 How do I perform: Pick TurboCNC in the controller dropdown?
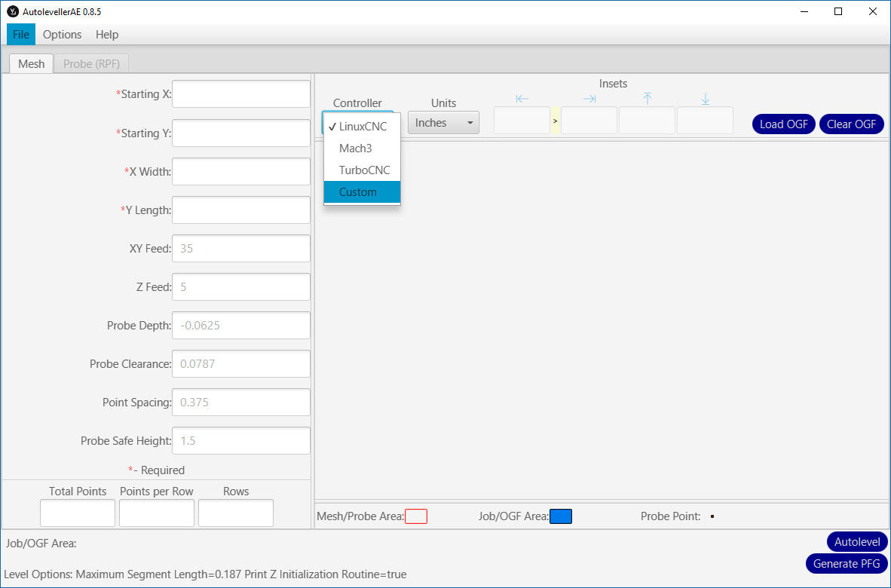tap(363, 170)
